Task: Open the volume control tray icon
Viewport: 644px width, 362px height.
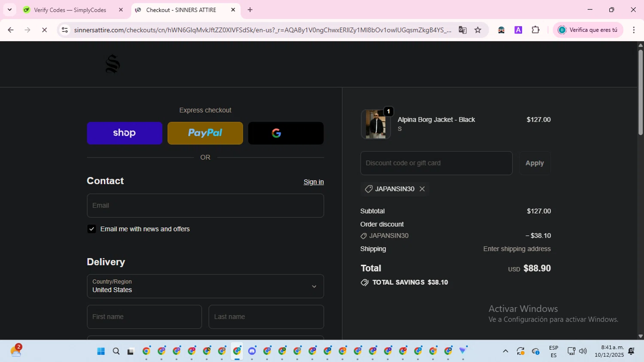Action: pos(583,351)
